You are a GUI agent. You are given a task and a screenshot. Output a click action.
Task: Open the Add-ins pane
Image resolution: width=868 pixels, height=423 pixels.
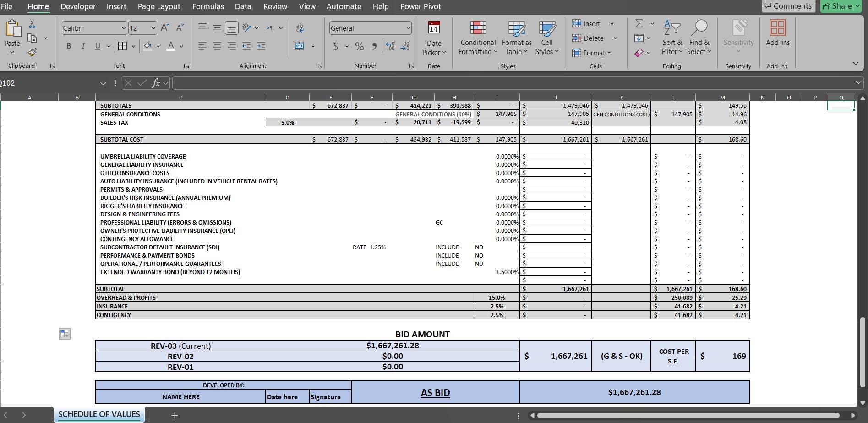pos(778,33)
